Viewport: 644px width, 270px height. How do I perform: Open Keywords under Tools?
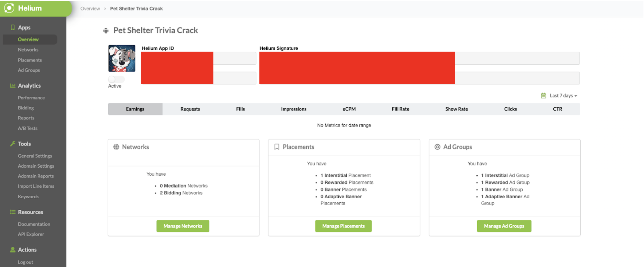pyautogui.click(x=28, y=196)
